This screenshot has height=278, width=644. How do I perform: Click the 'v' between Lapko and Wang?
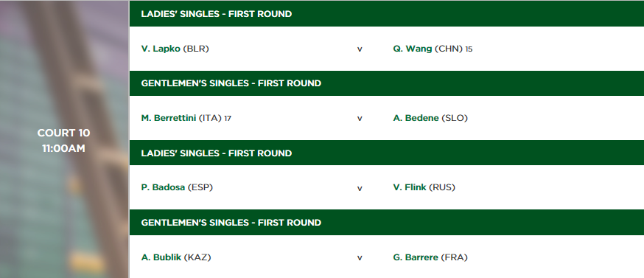360,49
